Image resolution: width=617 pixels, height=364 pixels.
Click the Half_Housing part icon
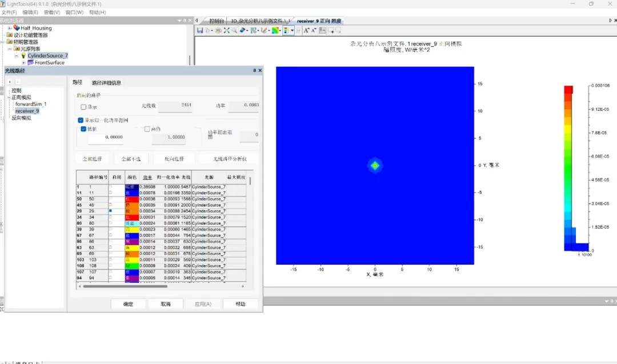[17, 28]
